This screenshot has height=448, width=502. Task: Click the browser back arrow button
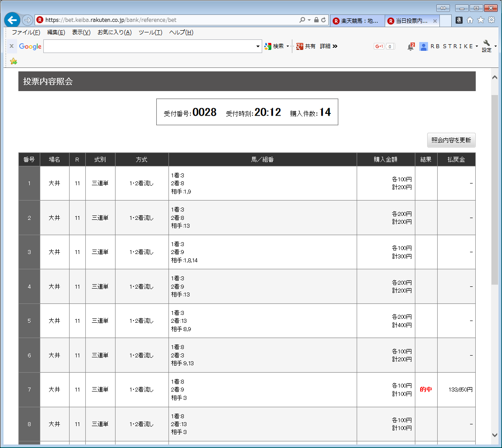pyautogui.click(x=12, y=20)
